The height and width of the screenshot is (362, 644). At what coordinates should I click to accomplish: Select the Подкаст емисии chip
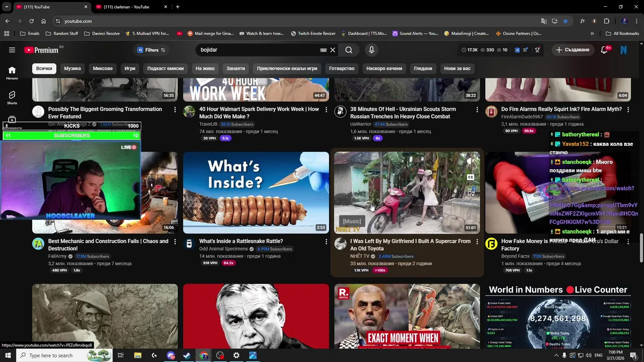point(166,68)
